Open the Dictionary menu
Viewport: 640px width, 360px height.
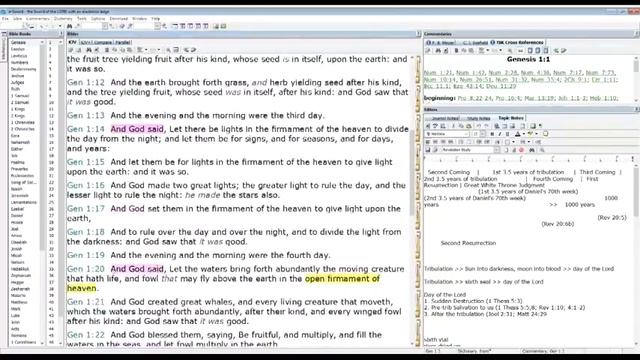pos(63,19)
